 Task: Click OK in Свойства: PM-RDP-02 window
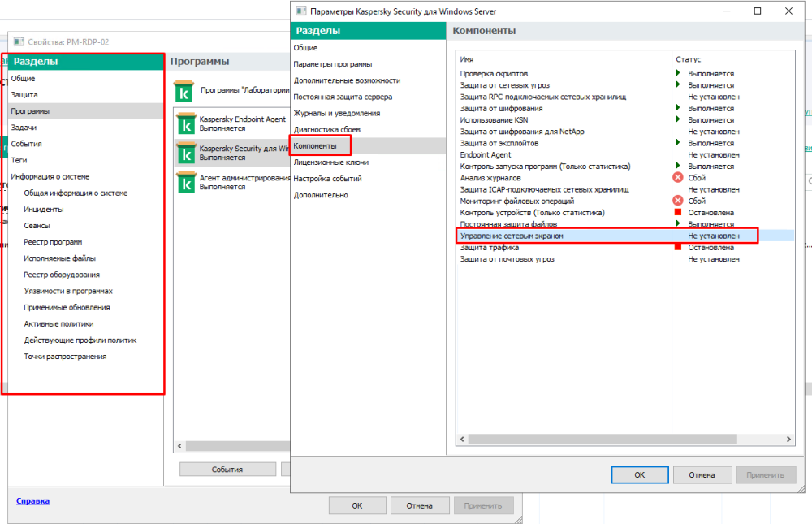tap(357, 505)
